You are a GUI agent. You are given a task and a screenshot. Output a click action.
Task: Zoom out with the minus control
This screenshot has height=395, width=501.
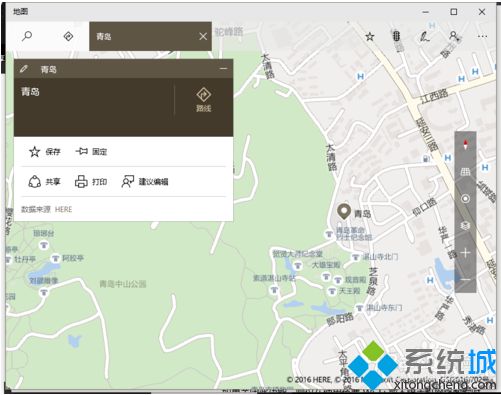pos(465,280)
